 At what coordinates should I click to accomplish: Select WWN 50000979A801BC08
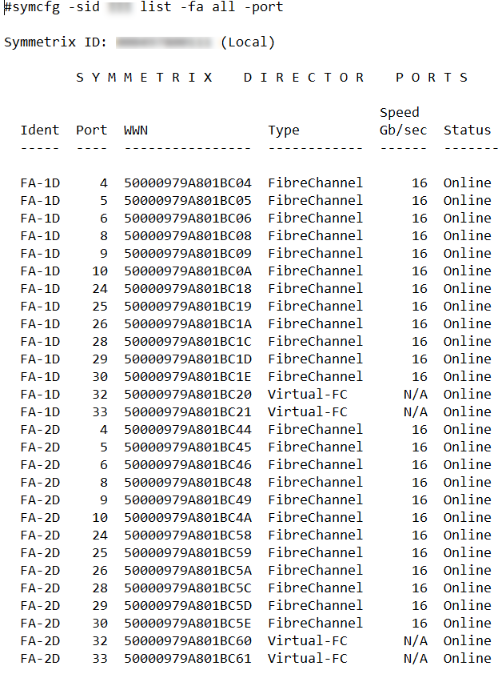point(188,236)
